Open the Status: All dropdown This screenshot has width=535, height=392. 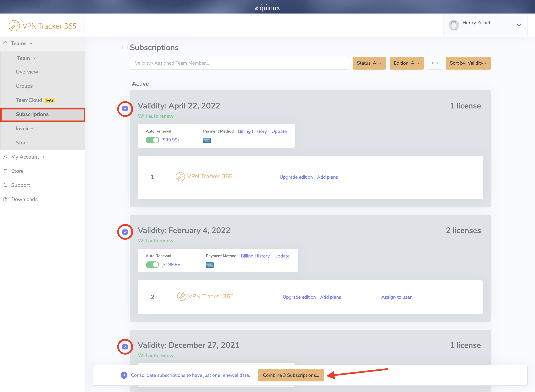point(369,63)
